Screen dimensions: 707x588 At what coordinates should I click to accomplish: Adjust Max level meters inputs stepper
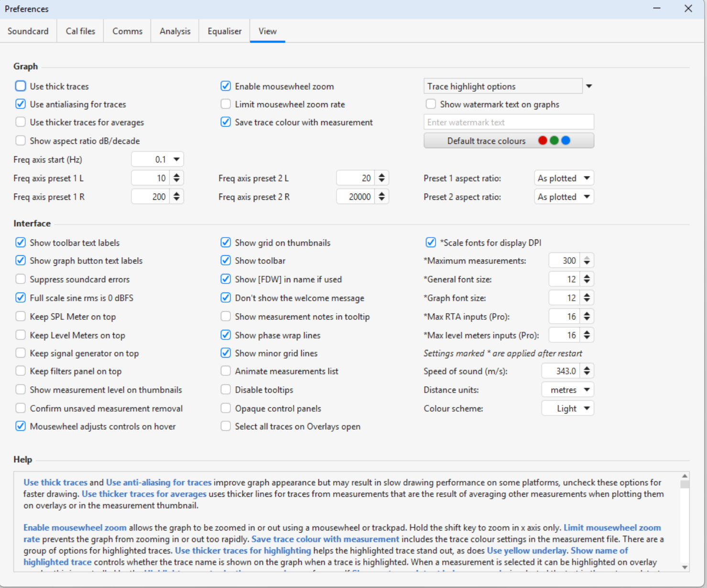click(587, 335)
